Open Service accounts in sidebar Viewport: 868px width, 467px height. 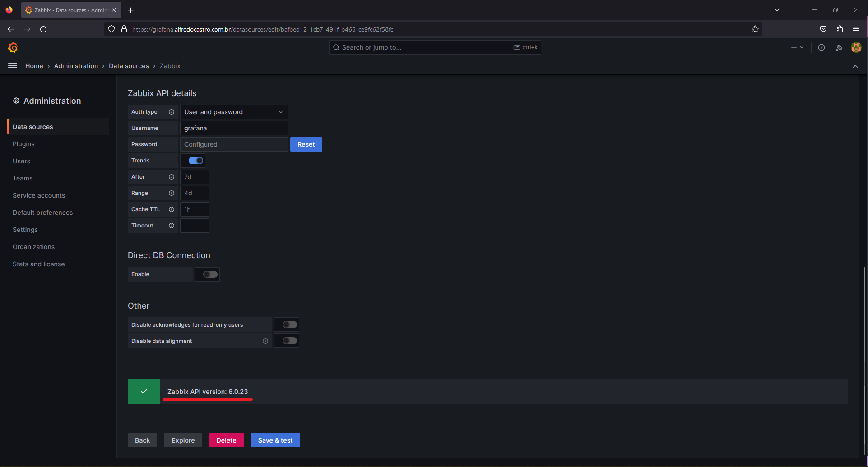point(39,195)
